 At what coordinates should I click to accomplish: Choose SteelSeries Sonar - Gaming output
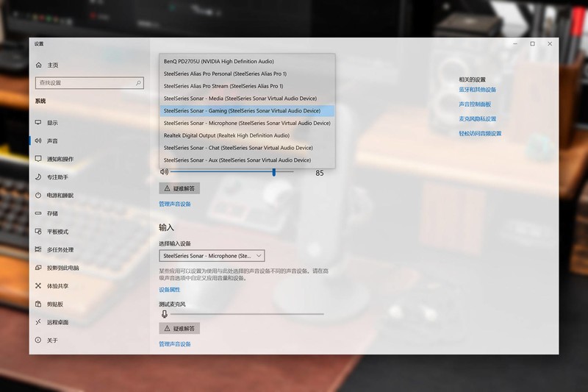point(247,110)
